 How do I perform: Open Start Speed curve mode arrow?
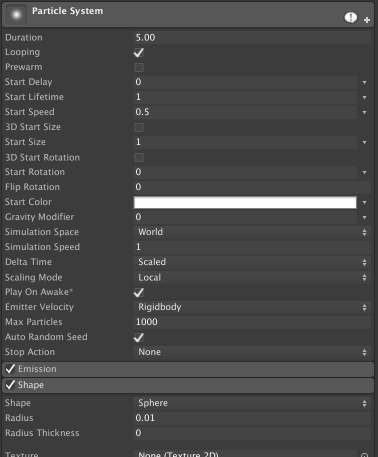364,112
